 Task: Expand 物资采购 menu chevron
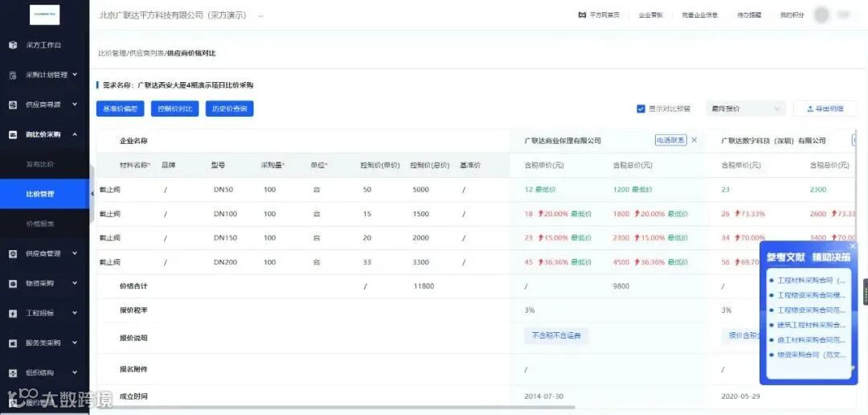[x=76, y=284]
